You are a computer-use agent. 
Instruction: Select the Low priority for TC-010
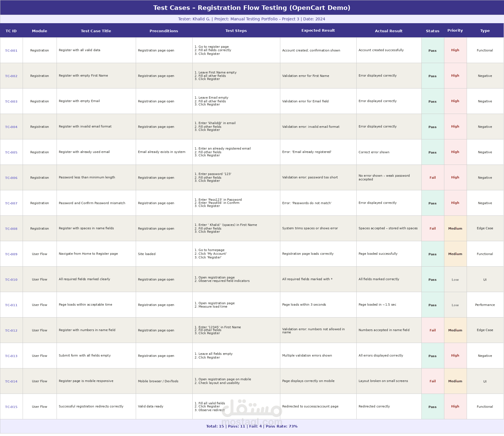(455, 280)
